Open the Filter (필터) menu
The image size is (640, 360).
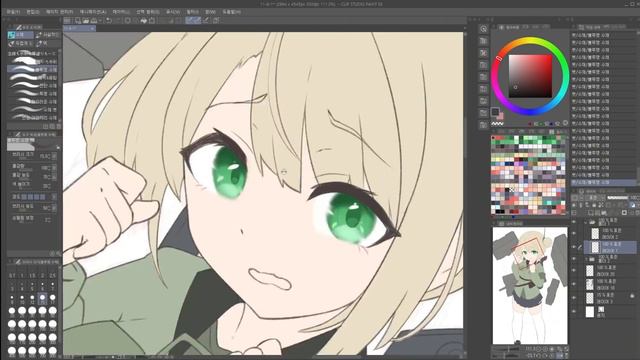point(192,12)
